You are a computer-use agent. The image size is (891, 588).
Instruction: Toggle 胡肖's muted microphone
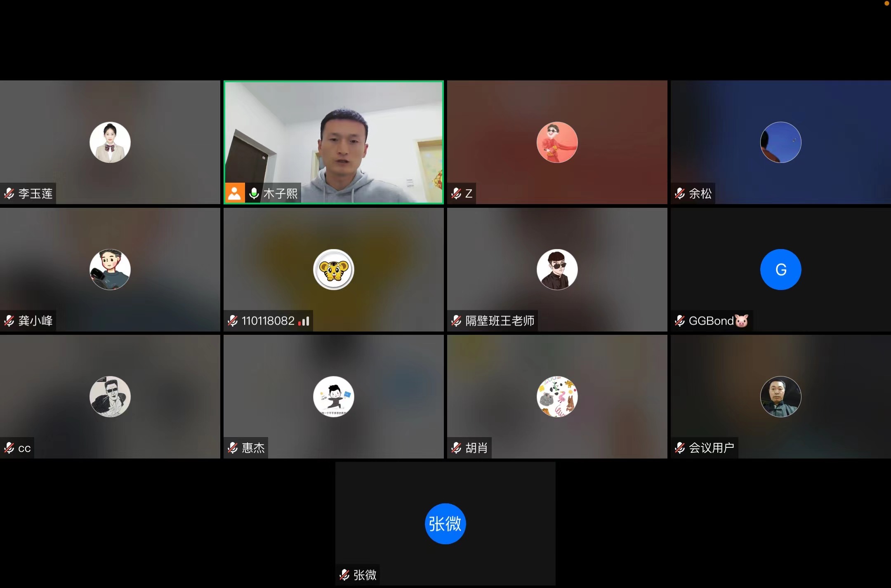(456, 447)
